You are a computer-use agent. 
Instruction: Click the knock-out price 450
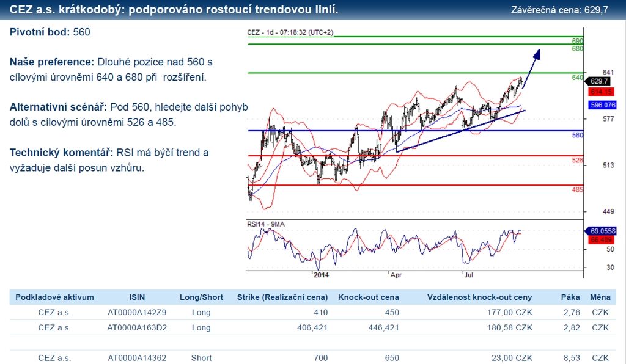[x=392, y=313]
